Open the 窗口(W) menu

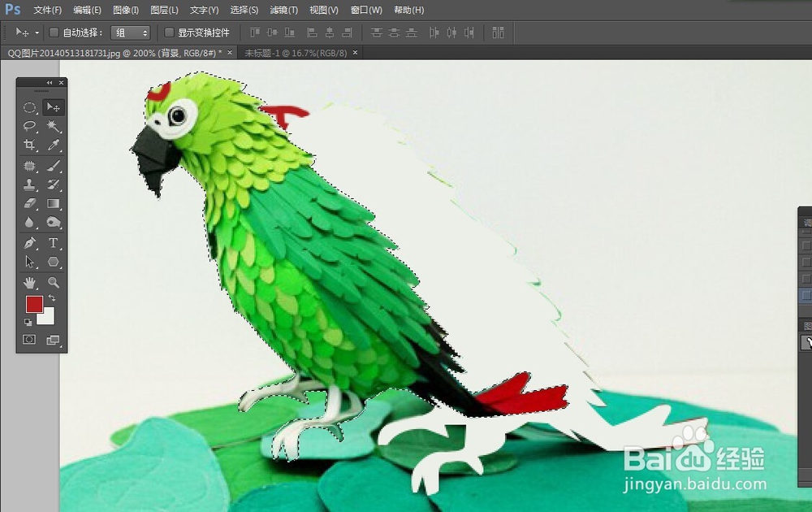pos(366,10)
